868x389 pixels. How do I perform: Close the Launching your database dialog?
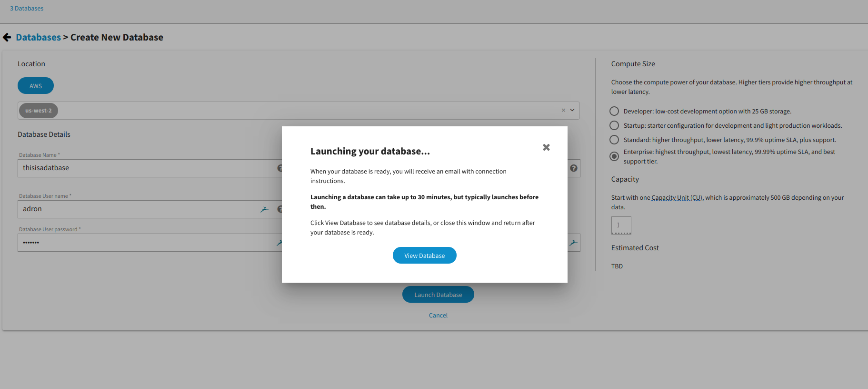coord(546,147)
